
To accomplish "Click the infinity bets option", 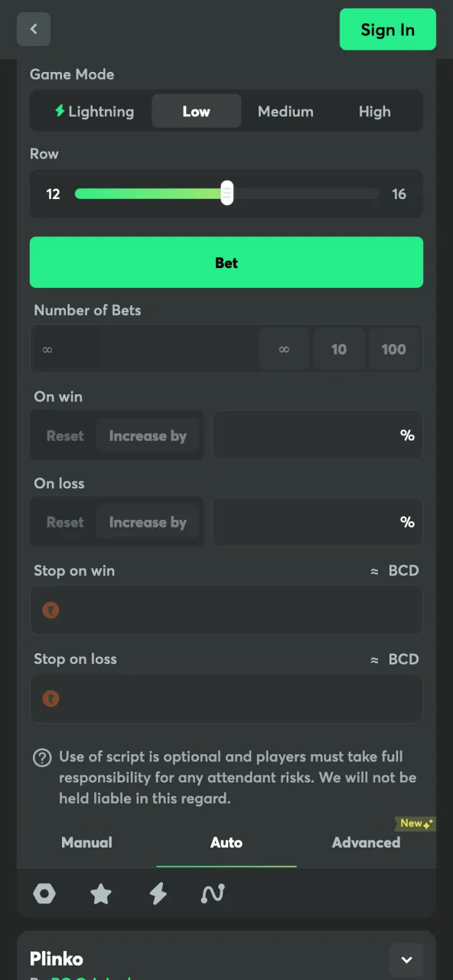I will (x=284, y=349).
